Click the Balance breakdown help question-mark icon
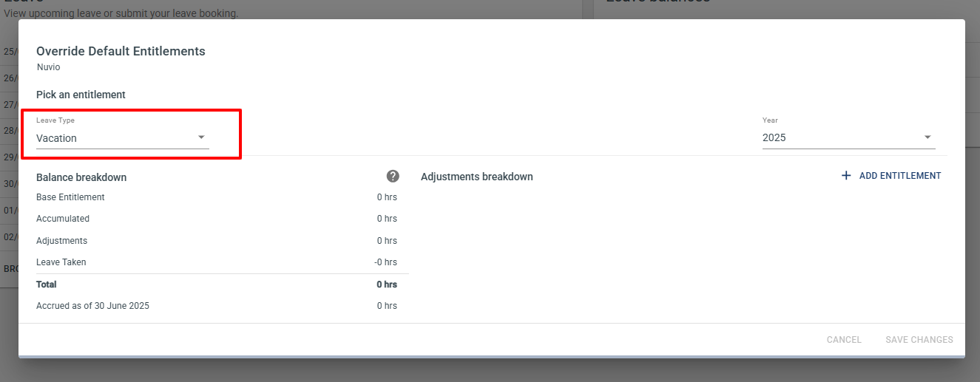 click(x=393, y=176)
